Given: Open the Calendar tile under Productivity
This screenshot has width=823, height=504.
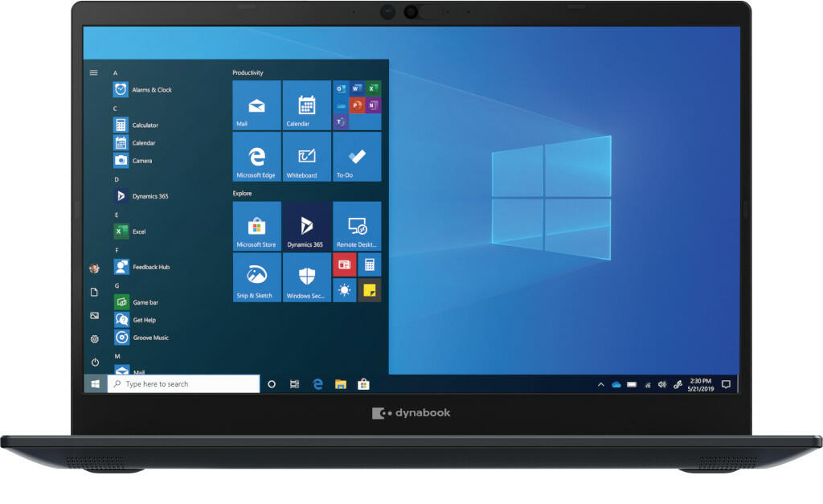Looking at the screenshot, I should pyautogui.click(x=306, y=105).
